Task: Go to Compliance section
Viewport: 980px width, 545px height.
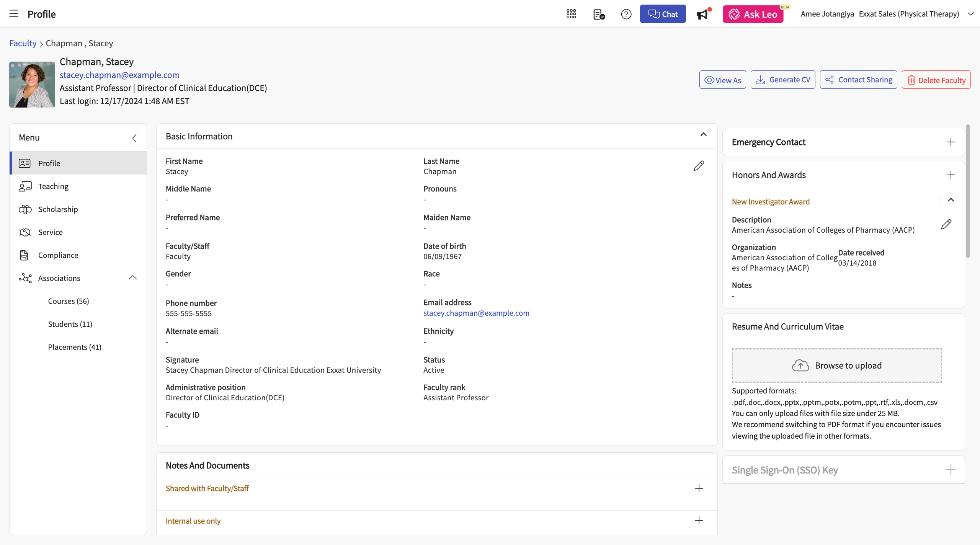Action: pos(58,255)
